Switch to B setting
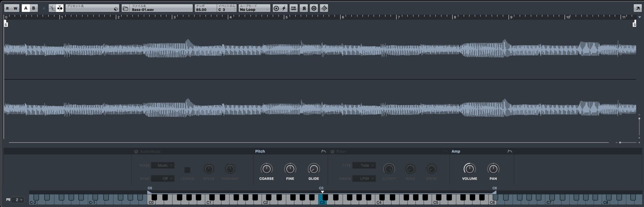Image resolution: width=644 pixels, height=207 pixels. 34,8
